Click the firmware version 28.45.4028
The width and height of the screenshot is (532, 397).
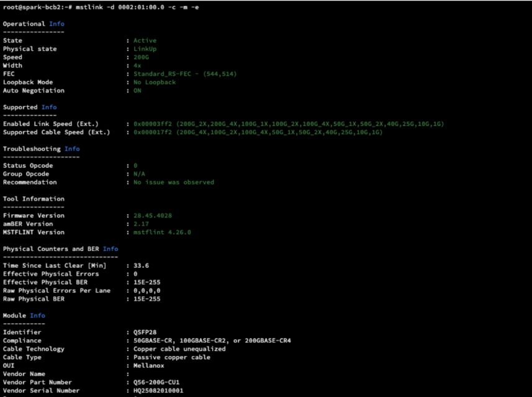(153, 216)
